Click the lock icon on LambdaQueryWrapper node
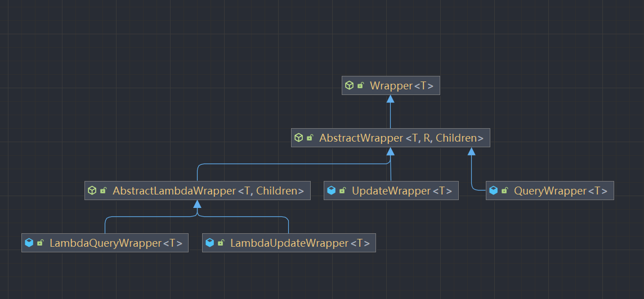Image resolution: width=644 pixels, height=299 pixels. 40,243
